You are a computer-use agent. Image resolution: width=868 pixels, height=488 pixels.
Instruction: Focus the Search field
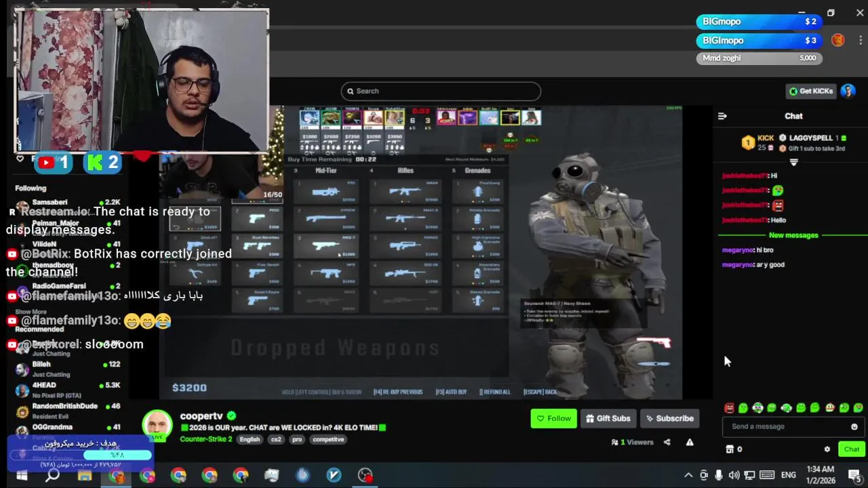click(441, 91)
